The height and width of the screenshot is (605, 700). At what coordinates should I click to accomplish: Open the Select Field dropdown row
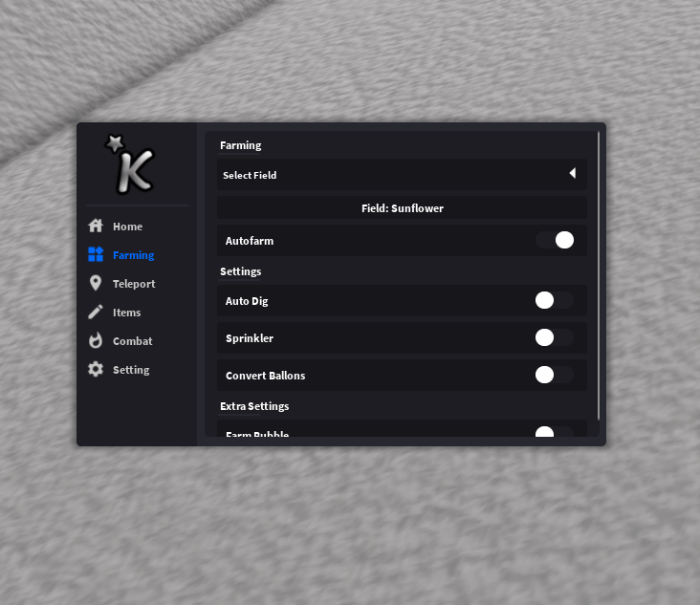(383, 175)
